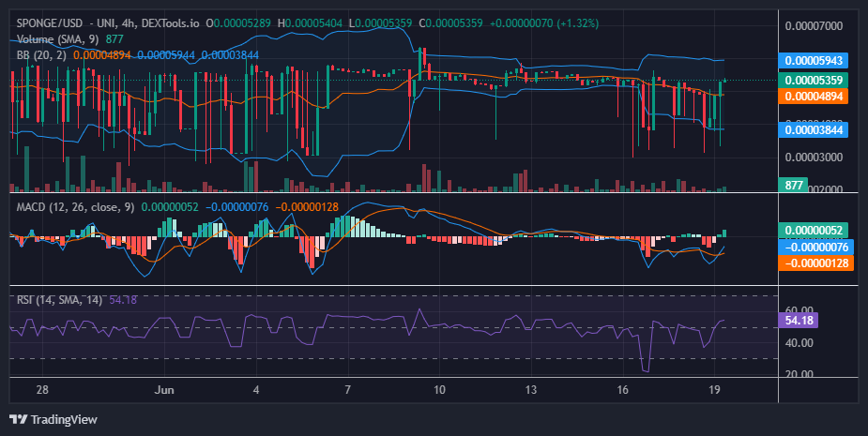Select the RSI (14, SMA, 14) legend
Screen dimensions: 868x436
point(59,300)
